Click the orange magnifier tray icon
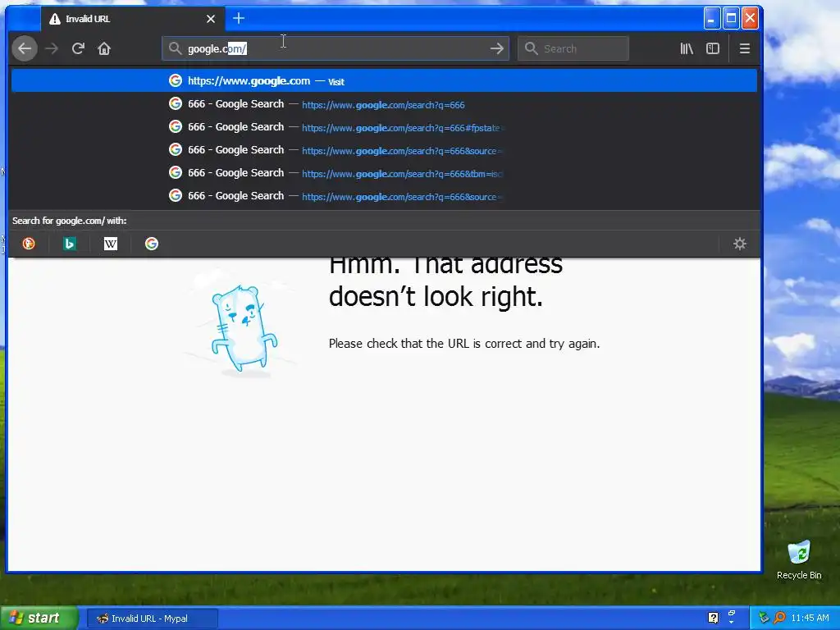This screenshot has height=630, width=840. (x=779, y=618)
